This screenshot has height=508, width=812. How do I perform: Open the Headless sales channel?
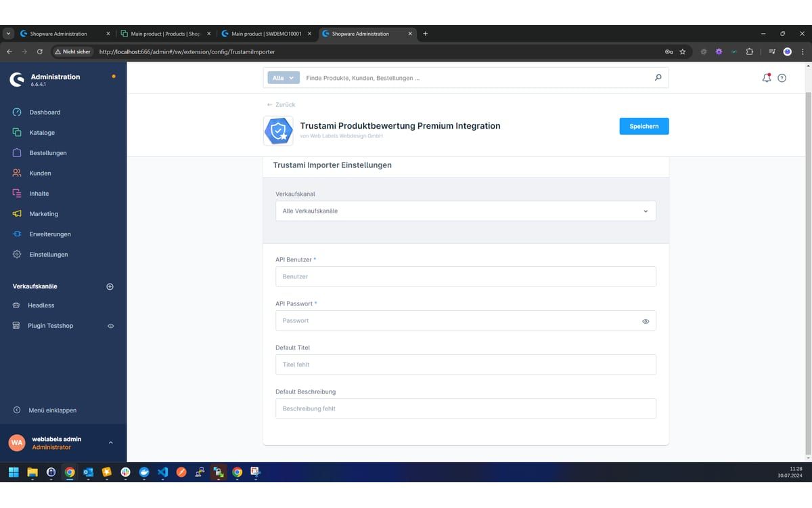41,305
